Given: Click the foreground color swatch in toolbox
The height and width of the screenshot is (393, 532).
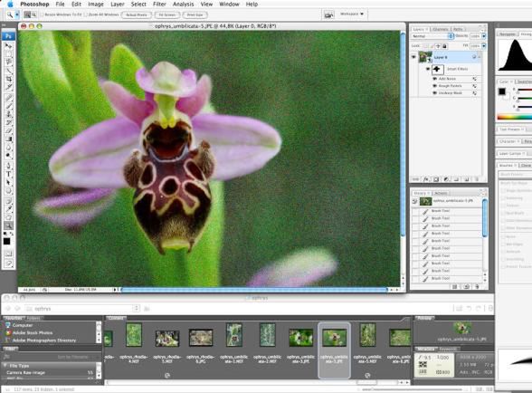Looking at the screenshot, I should (x=7, y=241).
